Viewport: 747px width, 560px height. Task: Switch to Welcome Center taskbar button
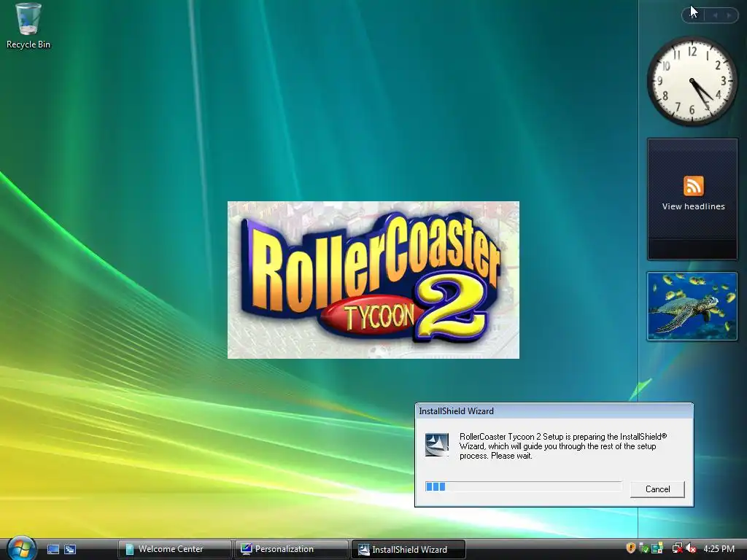tap(174, 549)
